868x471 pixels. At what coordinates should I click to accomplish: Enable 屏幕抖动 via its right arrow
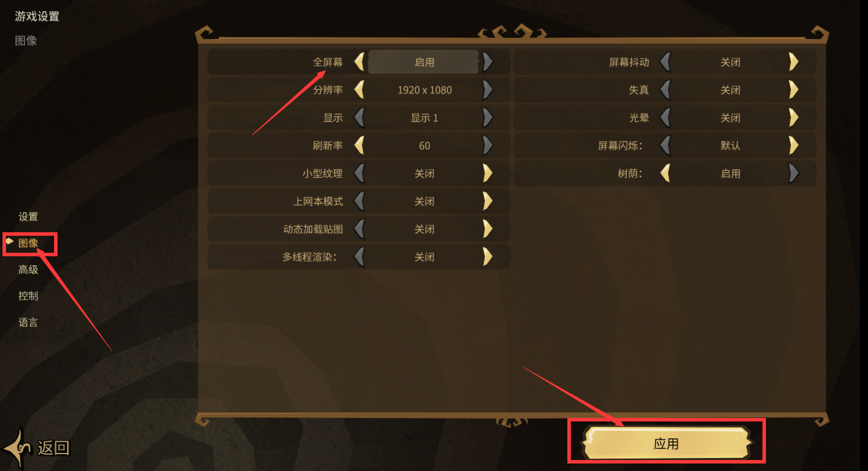pos(793,62)
